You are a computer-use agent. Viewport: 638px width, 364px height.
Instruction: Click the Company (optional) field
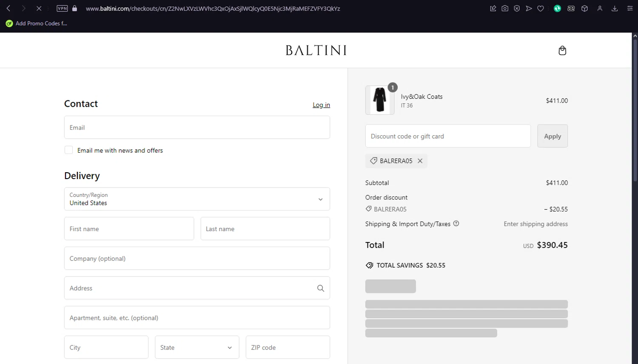point(197,258)
